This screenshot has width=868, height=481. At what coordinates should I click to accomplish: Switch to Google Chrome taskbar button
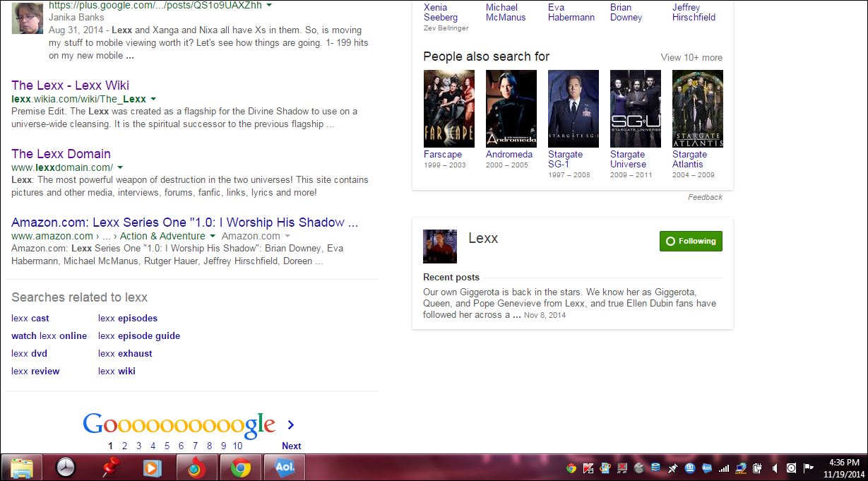(240, 468)
